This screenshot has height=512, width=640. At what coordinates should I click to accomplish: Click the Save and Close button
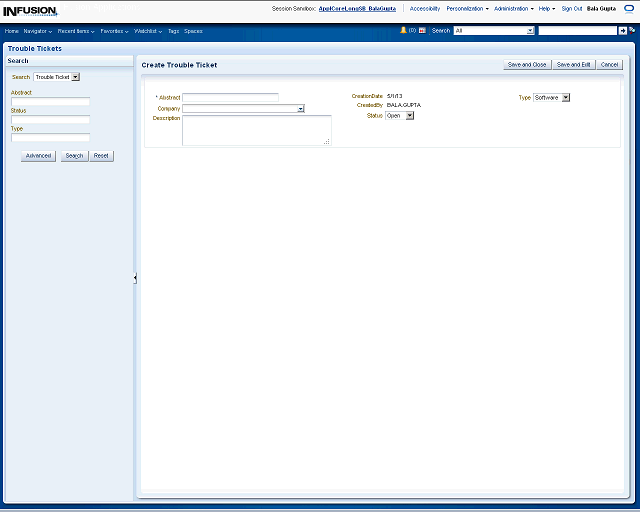(526, 65)
